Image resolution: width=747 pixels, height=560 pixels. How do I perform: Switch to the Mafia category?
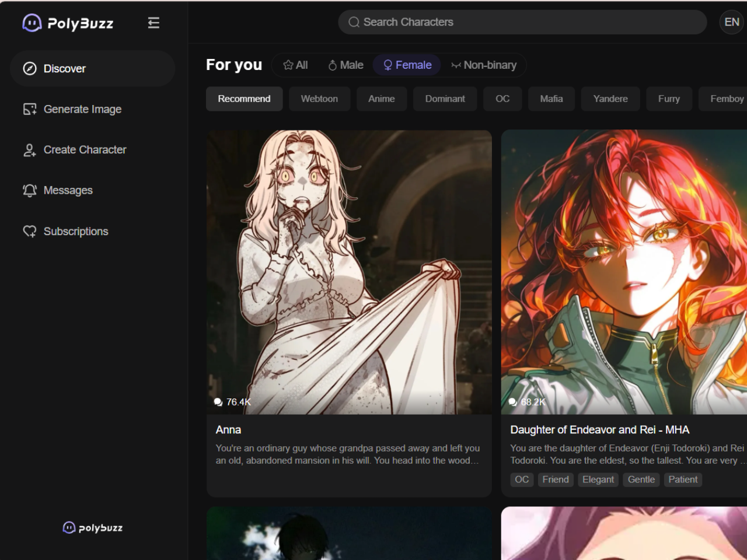coord(551,99)
